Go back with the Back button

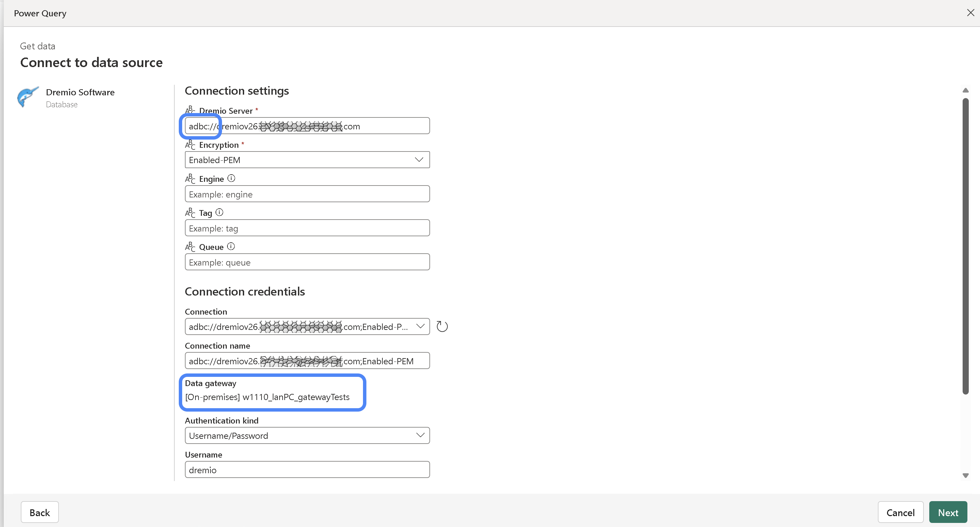[39, 512]
